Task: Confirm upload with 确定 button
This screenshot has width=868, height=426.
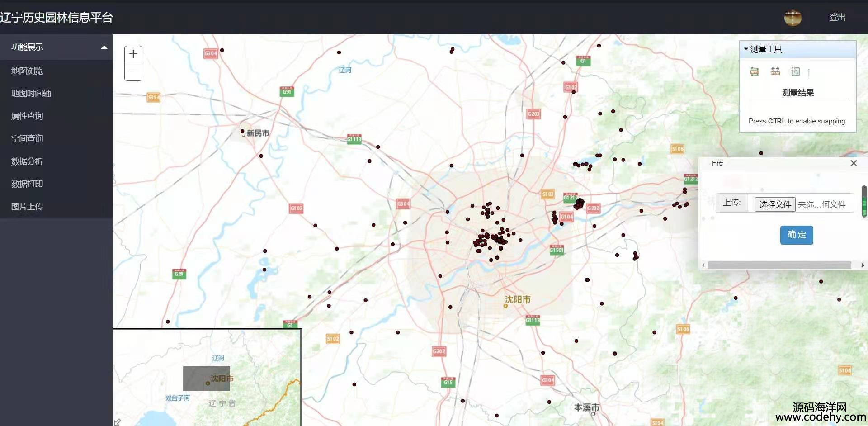Action: point(797,235)
